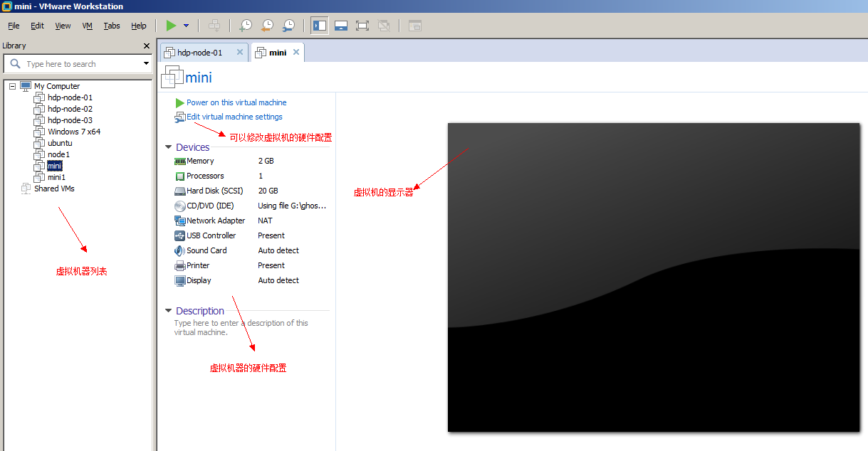The image size is (868, 451).
Task: Click the Printer device icon
Action: pos(180,265)
